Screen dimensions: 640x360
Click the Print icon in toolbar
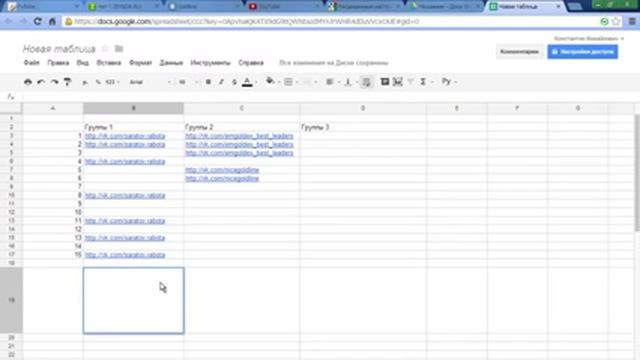[28, 82]
